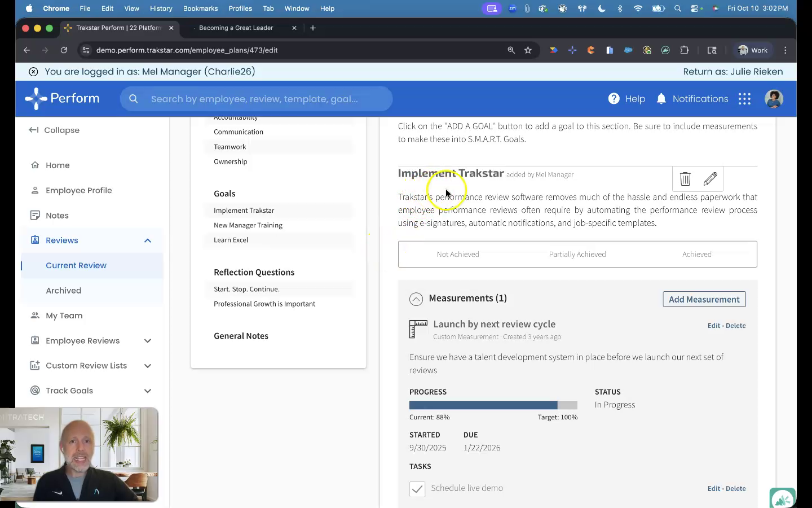Open the Current Review page
This screenshot has width=812, height=508.
(76, 265)
